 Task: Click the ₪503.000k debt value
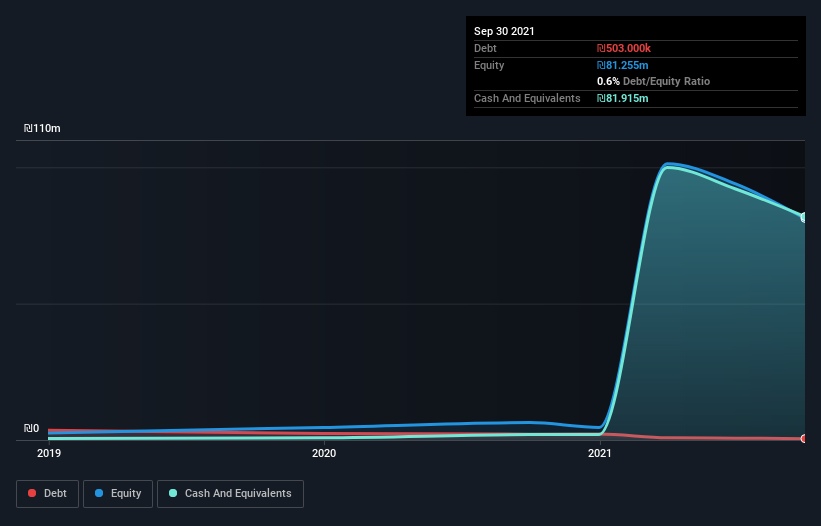pos(624,48)
